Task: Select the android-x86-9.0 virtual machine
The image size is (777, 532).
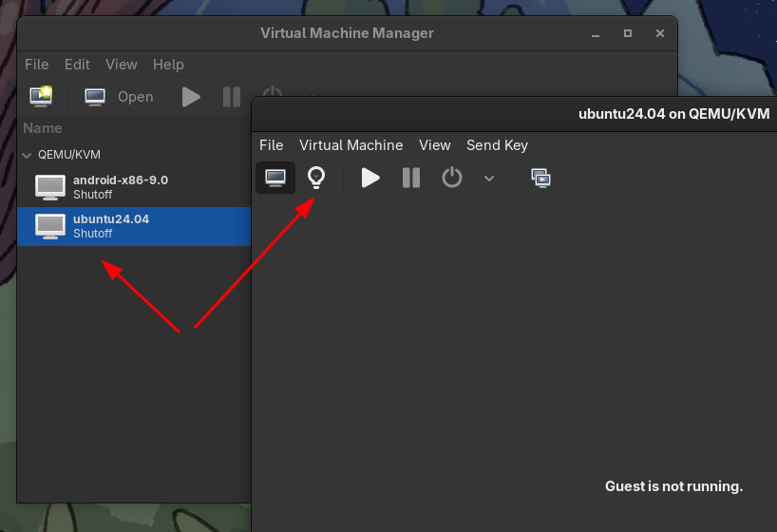Action: click(x=121, y=186)
